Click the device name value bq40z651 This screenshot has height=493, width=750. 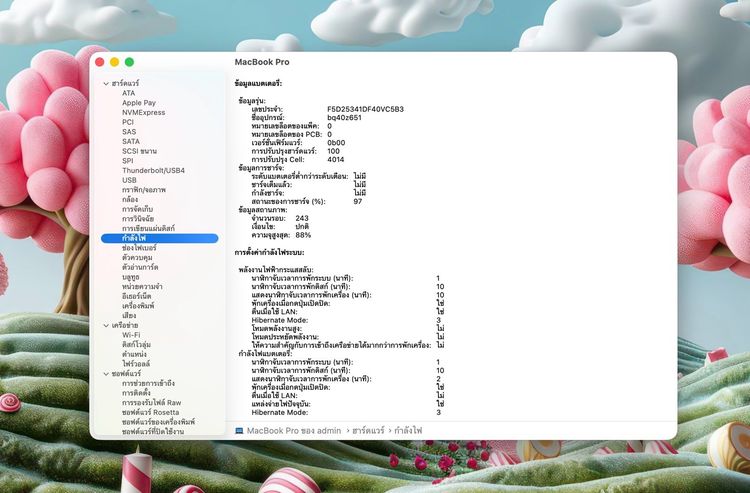(344, 118)
